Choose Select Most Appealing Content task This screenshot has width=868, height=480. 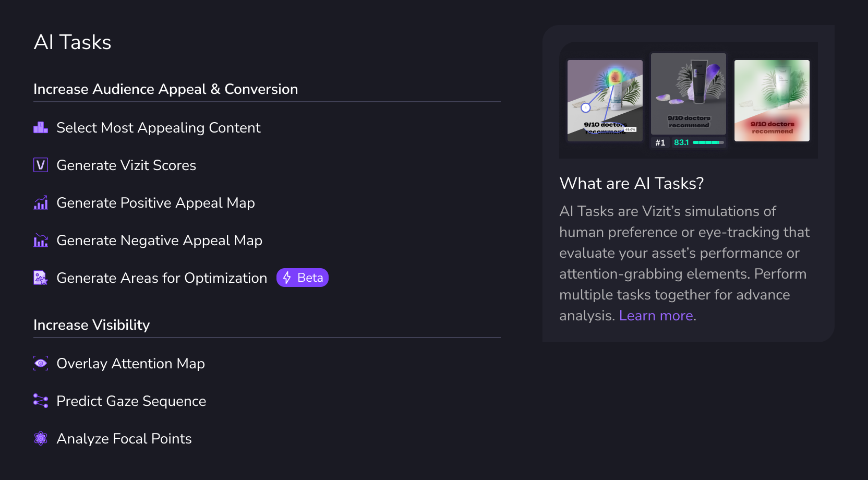tap(158, 128)
